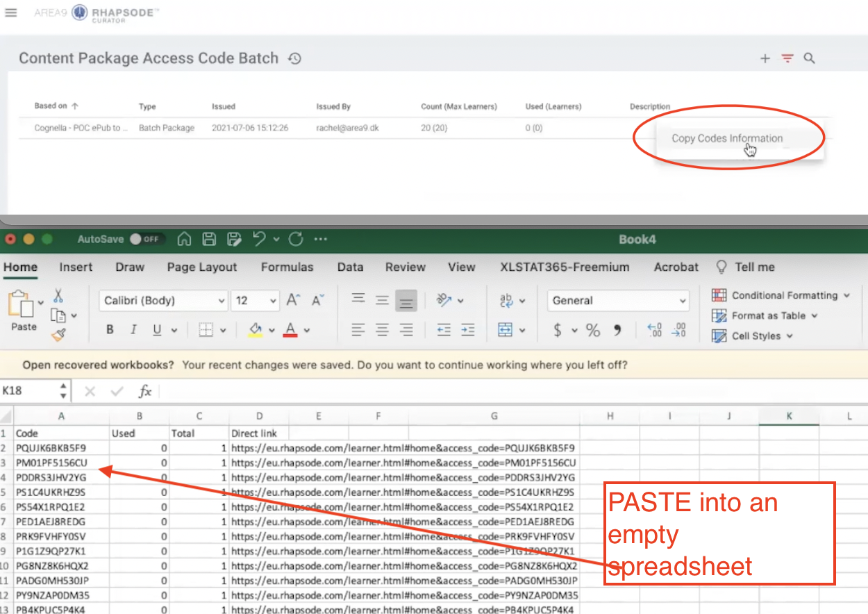Apply the Percent style
The width and height of the screenshot is (868, 614).
(x=592, y=331)
